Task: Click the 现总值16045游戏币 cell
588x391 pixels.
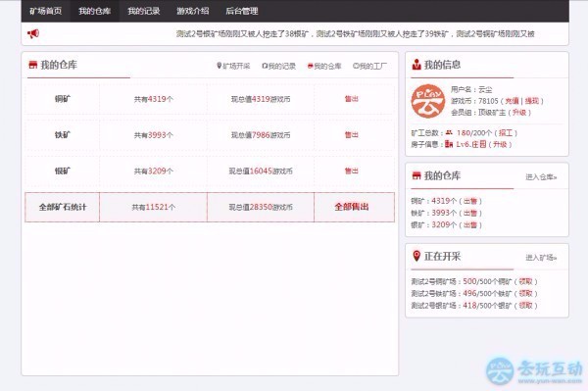Action: (261, 171)
